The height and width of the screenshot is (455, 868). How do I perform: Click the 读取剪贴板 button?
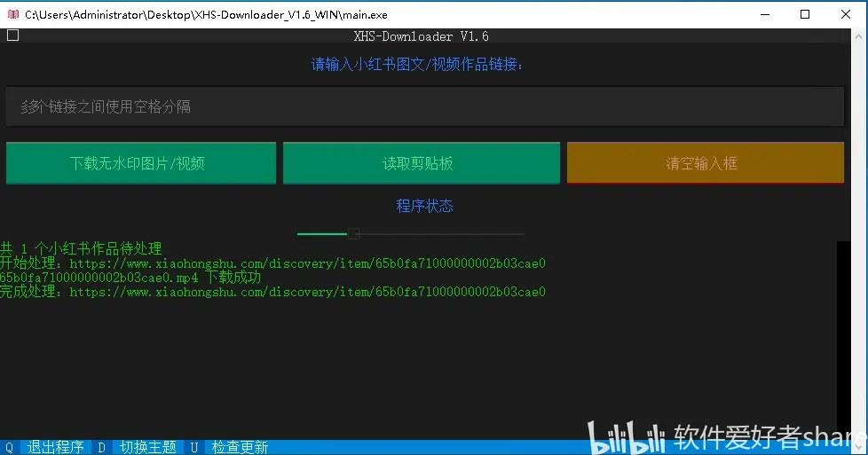click(422, 163)
